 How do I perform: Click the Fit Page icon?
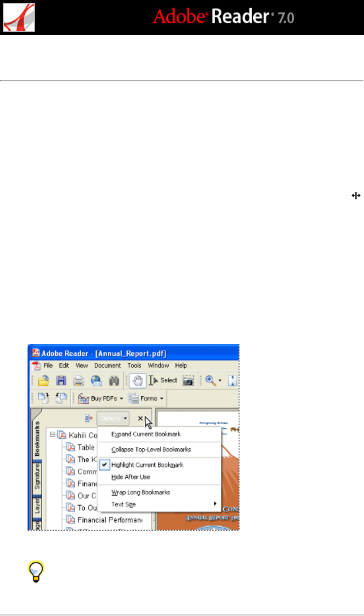(233, 381)
